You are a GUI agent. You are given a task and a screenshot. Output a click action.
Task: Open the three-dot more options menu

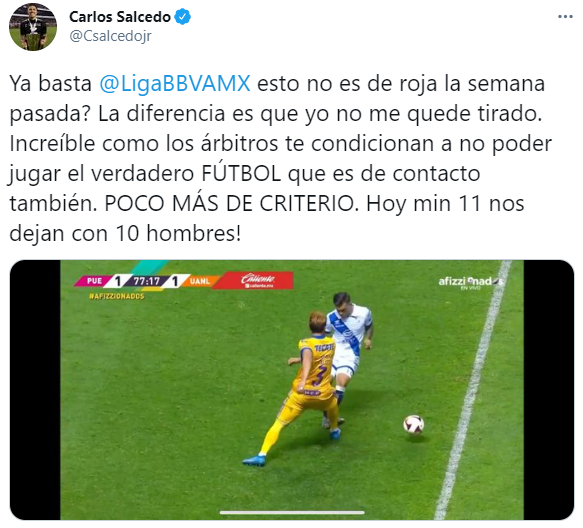click(x=565, y=17)
